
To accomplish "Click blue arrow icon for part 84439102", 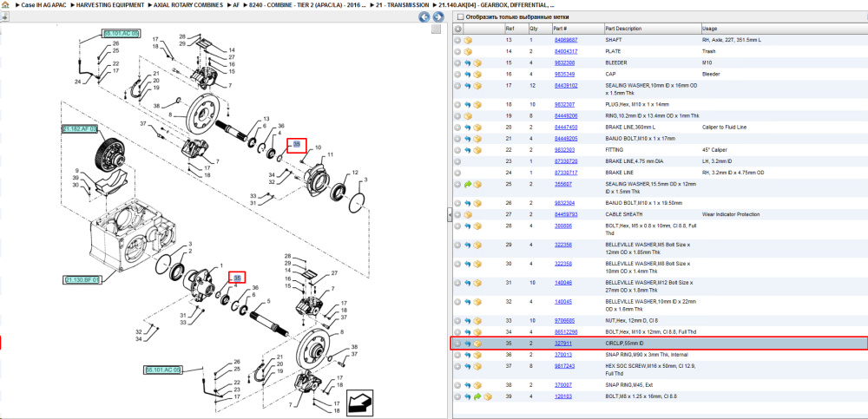I will 468,86.
